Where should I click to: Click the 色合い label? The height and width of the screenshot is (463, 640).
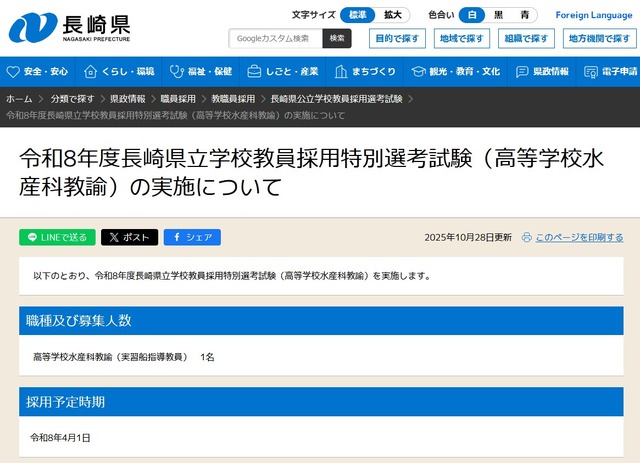click(441, 15)
